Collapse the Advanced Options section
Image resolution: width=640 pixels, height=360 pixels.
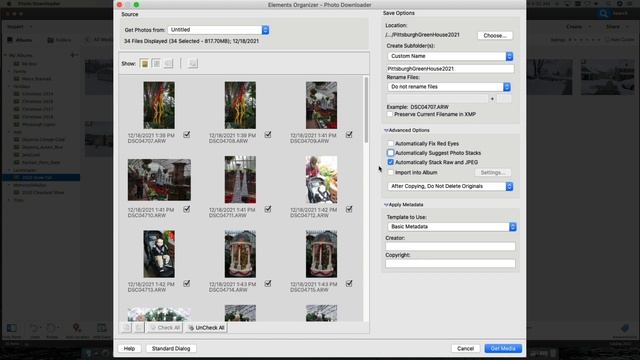pyautogui.click(x=386, y=130)
